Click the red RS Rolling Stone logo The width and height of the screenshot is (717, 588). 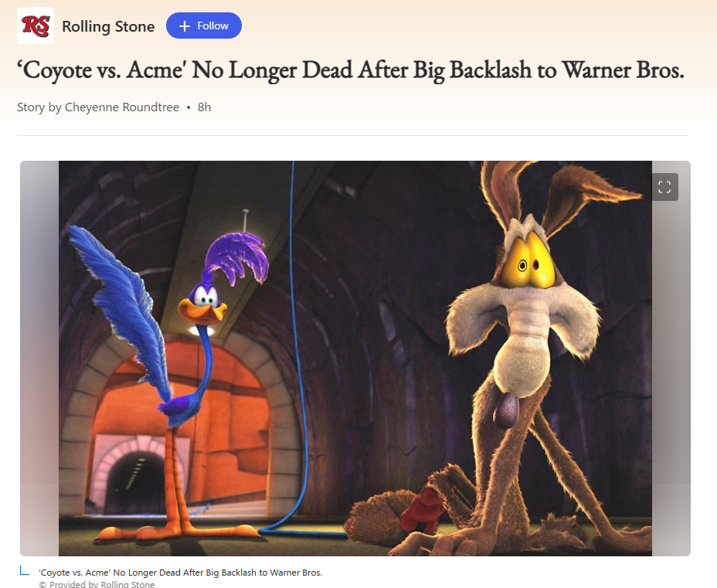coord(36,25)
